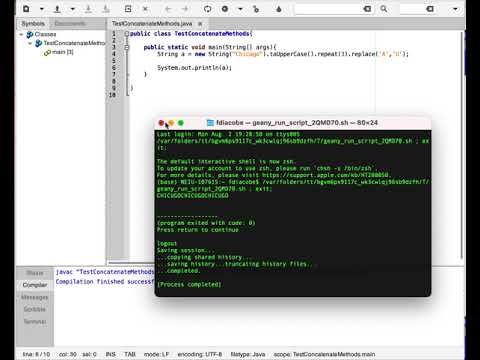Viewport: 480px width, 360px height.
Task: Click the editor vertical scrollbar
Action: click(462, 145)
